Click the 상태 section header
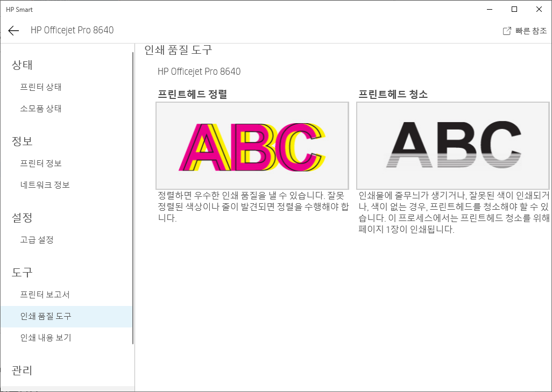This screenshot has width=552, height=392. 22,65
